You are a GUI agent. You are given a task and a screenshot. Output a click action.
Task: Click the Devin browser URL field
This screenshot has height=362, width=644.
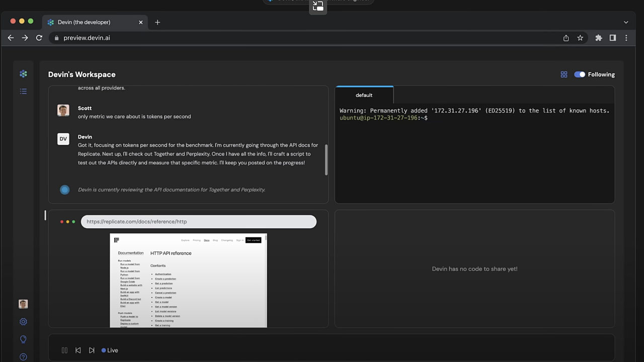pos(199,222)
